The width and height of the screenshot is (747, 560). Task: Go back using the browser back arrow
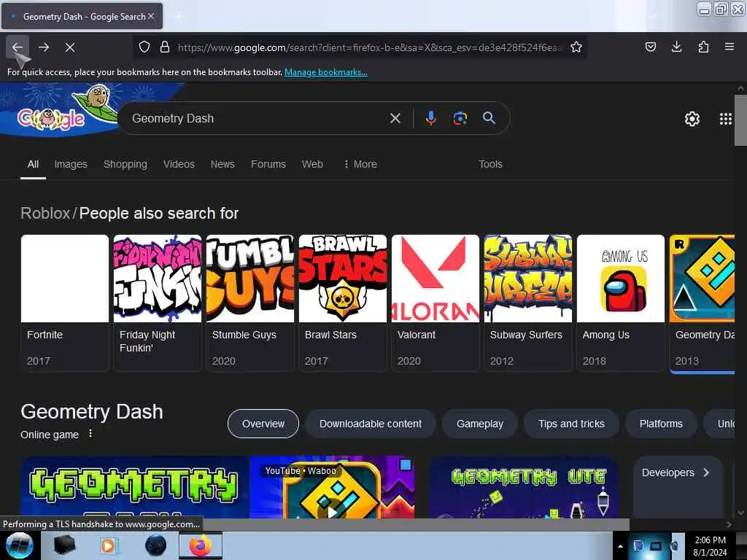point(18,47)
